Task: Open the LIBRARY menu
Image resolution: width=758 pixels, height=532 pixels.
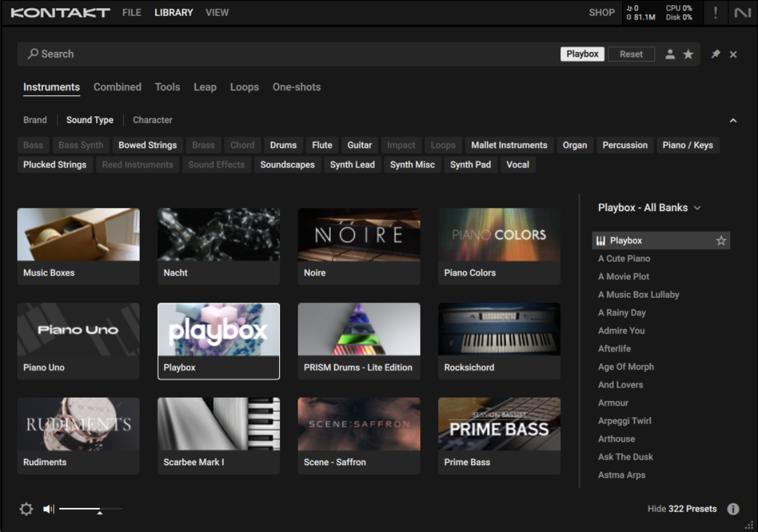Action: click(x=174, y=13)
